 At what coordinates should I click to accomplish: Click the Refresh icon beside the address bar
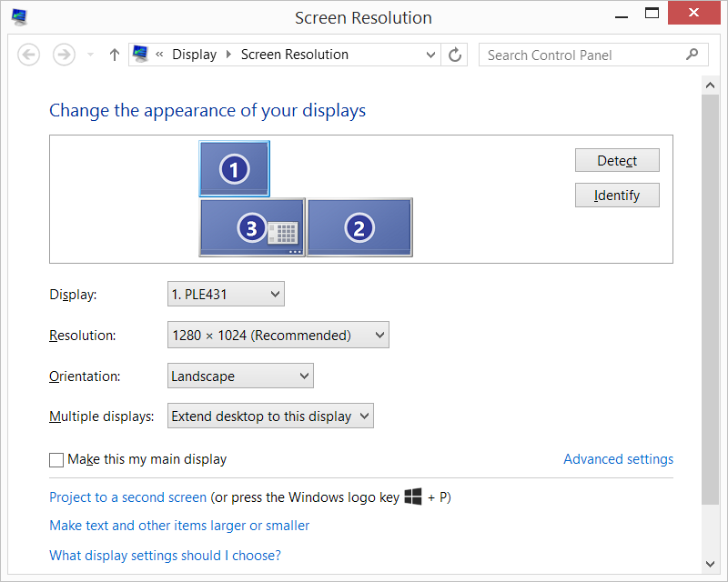[x=454, y=55]
